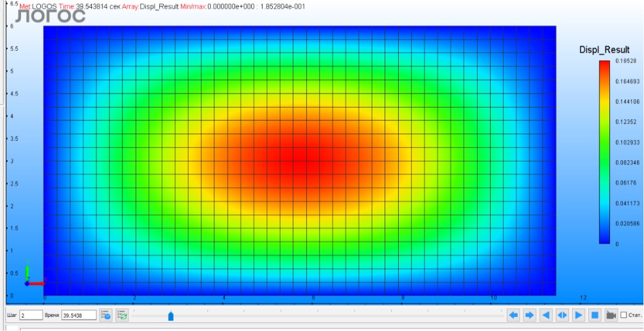The height and width of the screenshot is (331, 644).
Task: Click the video camera record icon
Action: coord(611,315)
